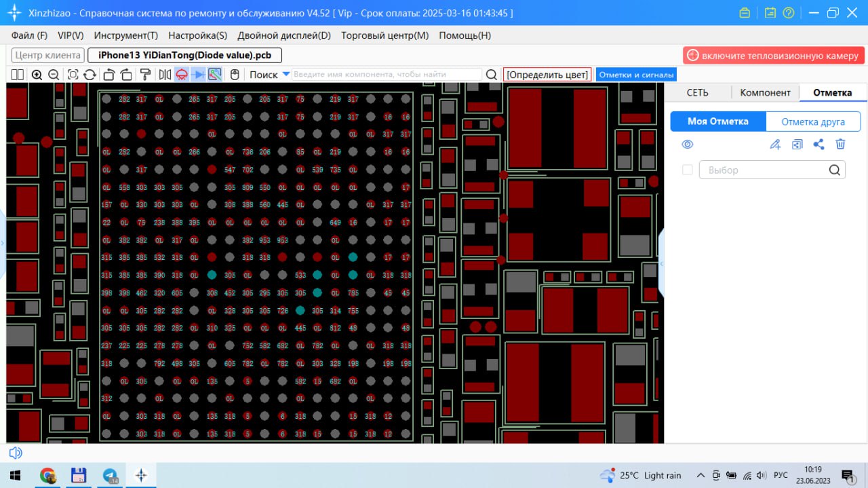Click Отметки и сигналы button
This screenshot has width=868, height=488.
[636, 75]
